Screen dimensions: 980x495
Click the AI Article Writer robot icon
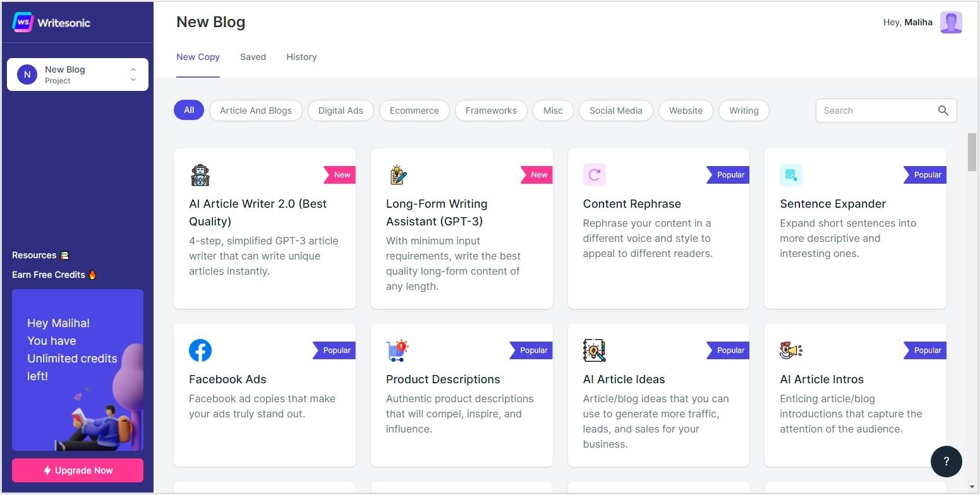click(200, 175)
